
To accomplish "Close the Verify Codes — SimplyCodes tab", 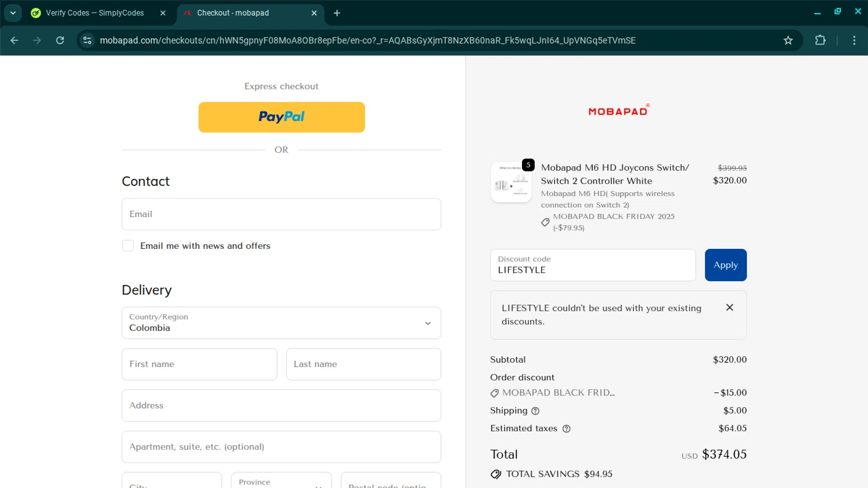I will click(163, 13).
